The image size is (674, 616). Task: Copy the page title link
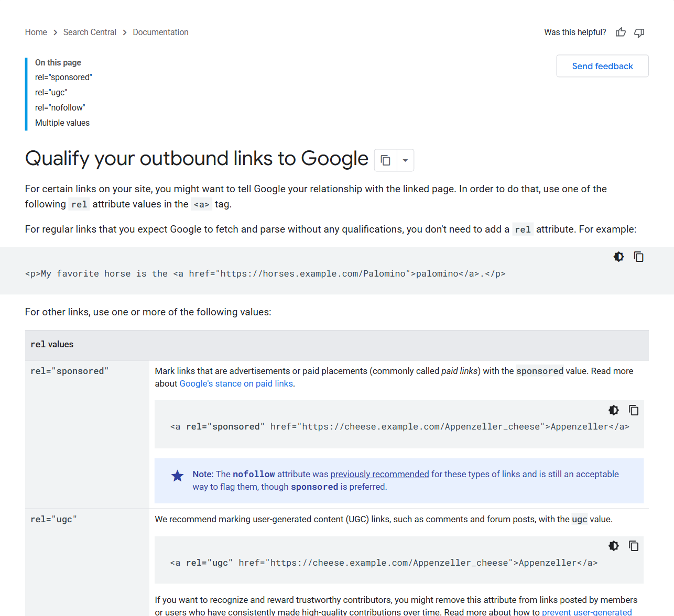click(x=386, y=159)
